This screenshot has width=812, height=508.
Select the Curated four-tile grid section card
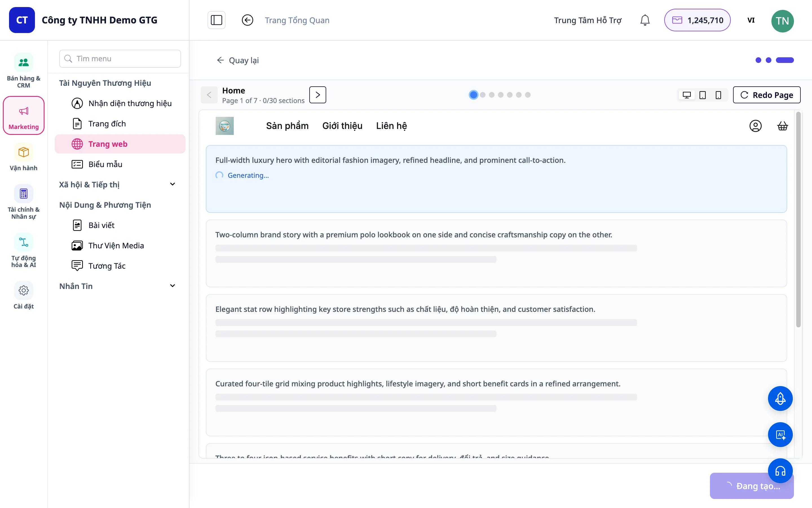(496, 403)
